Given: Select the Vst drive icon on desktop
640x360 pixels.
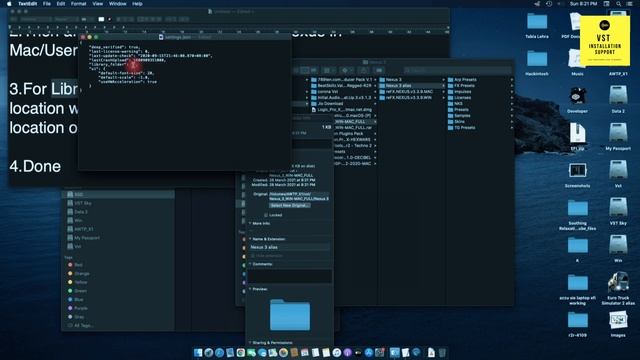Looking at the screenshot, I should [618, 171].
